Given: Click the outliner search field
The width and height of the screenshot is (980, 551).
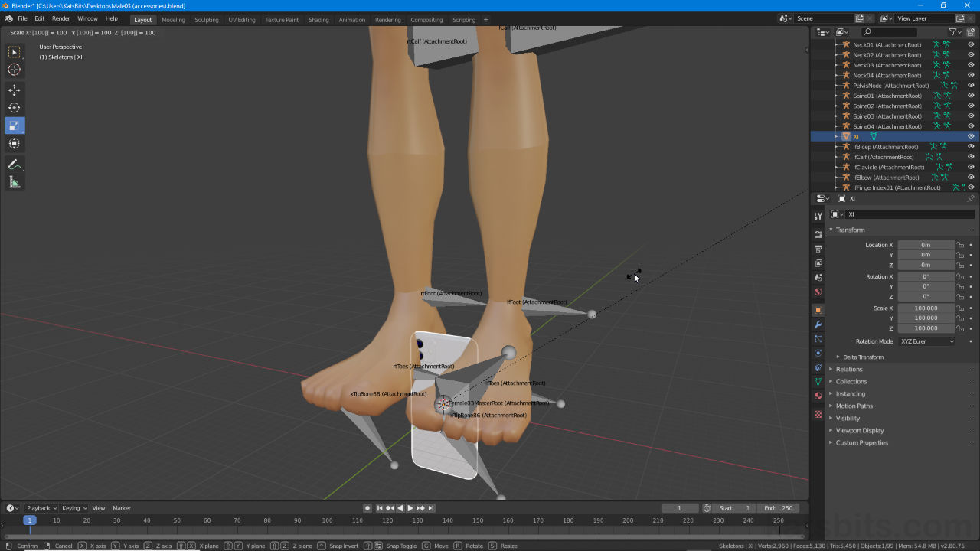Looking at the screenshot, I should pyautogui.click(x=889, y=32).
